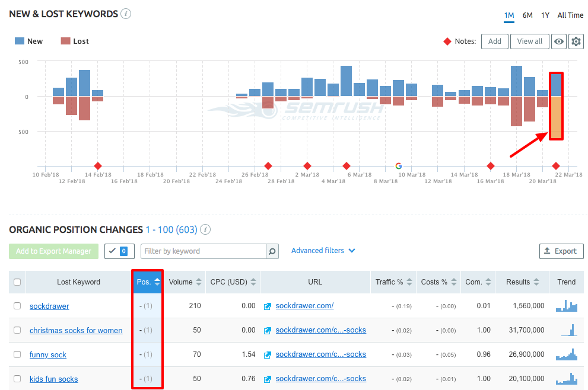Click the URL column header

pos(315,282)
